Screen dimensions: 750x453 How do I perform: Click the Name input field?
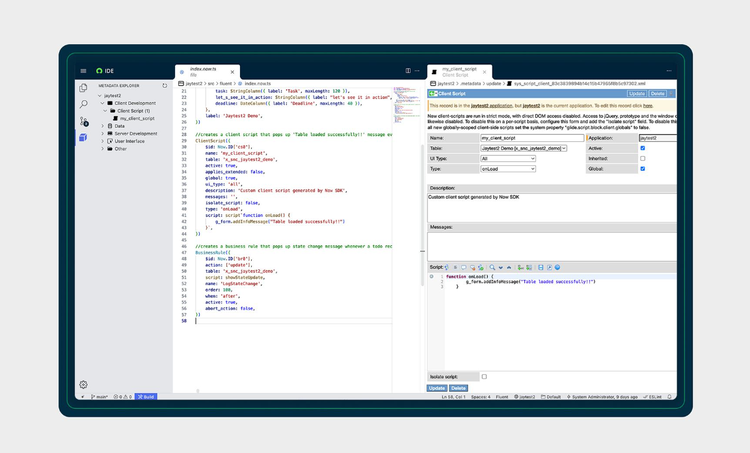[x=529, y=137]
